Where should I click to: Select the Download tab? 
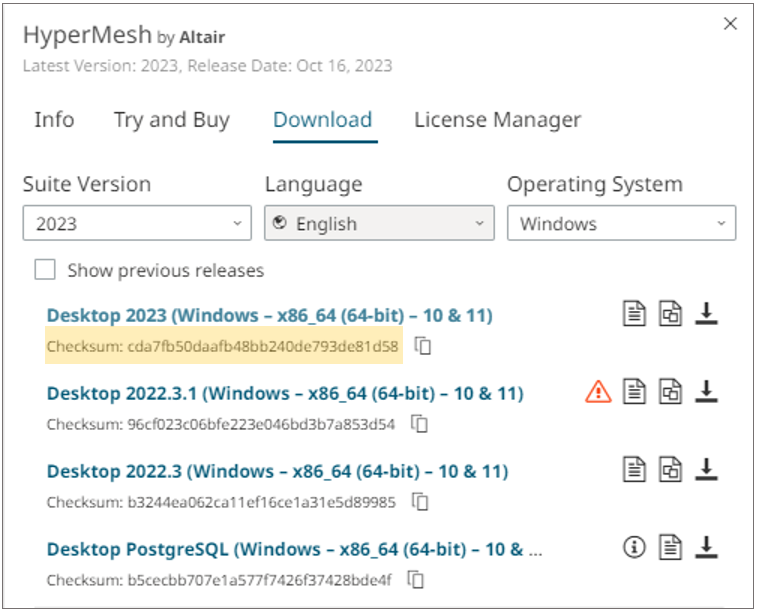click(x=322, y=120)
